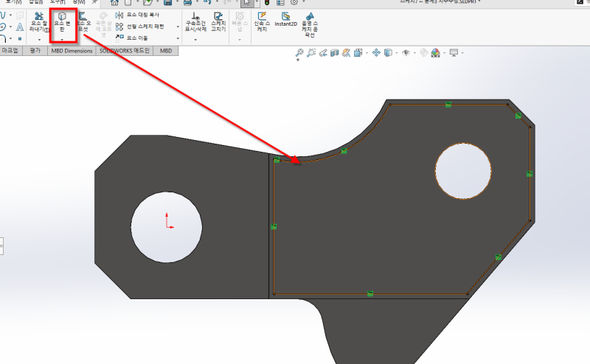Click Linear Sketch Pattern (선형 스케치 패턴)
This screenshot has width=590, height=364.
pyautogui.click(x=145, y=26)
